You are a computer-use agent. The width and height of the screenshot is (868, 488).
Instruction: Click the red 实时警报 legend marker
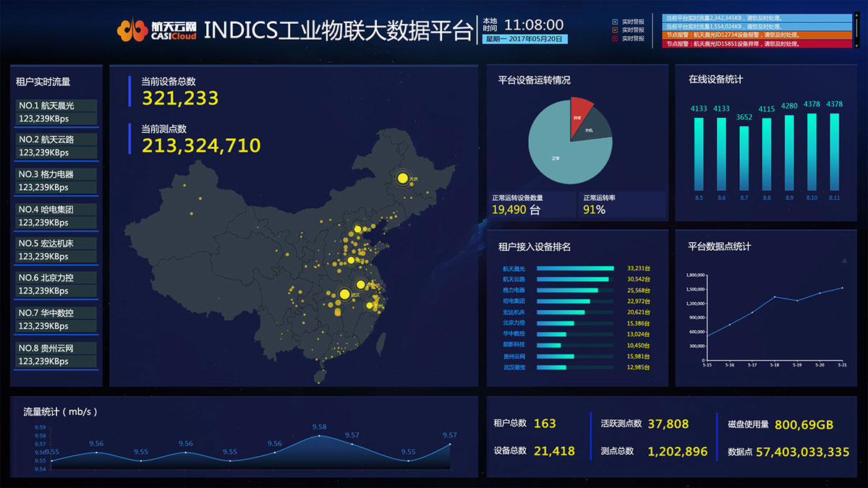pyautogui.click(x=615, y=38)
